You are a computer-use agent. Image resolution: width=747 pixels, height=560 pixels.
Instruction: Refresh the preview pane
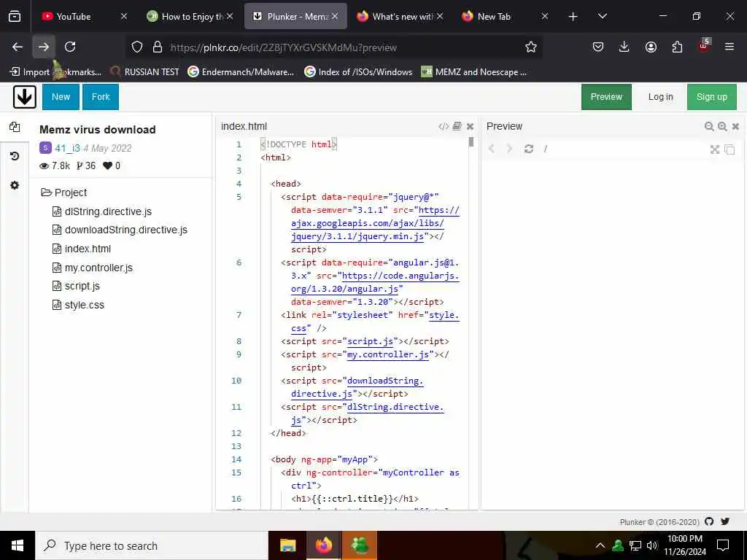tap(529, 149)
